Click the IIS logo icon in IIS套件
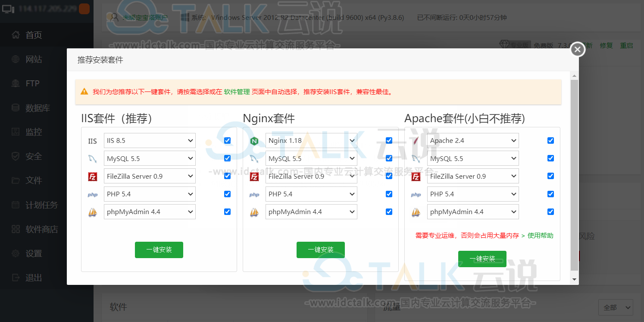 (93, 141)
